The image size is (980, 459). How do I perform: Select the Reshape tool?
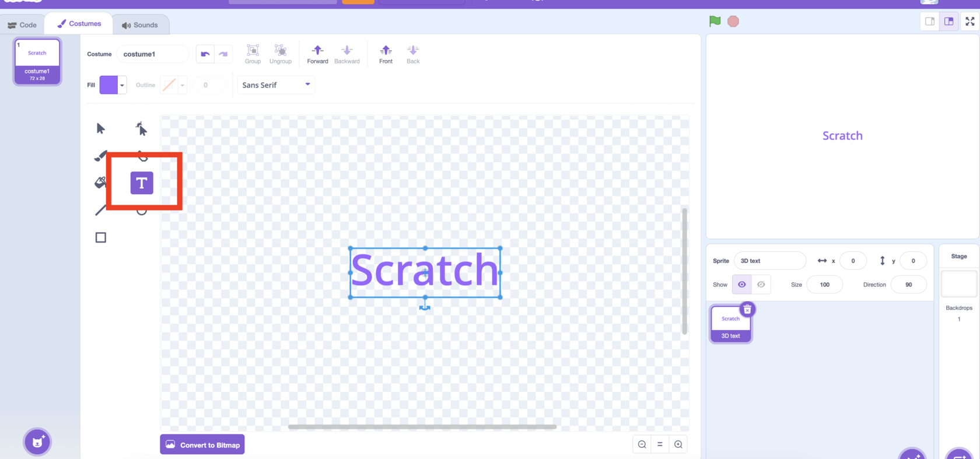pos(141,128)
